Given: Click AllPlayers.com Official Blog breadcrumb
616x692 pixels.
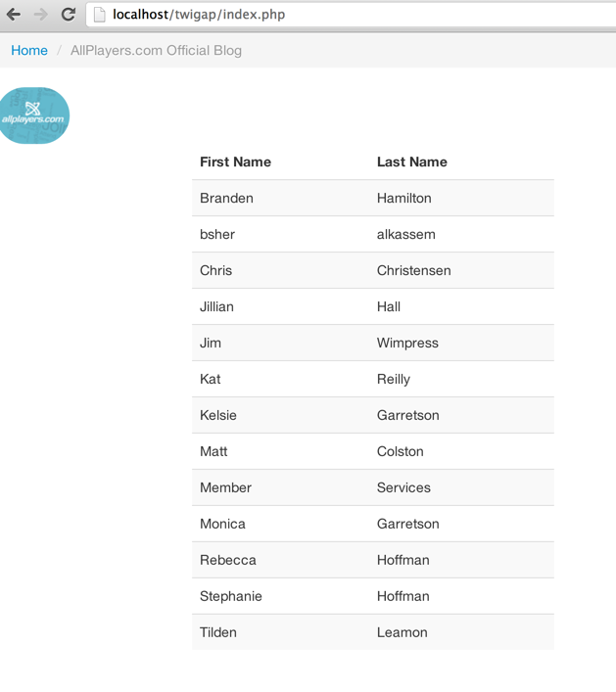Looking at the screenshot, I should pyautogui.click(x=156, y=50).
